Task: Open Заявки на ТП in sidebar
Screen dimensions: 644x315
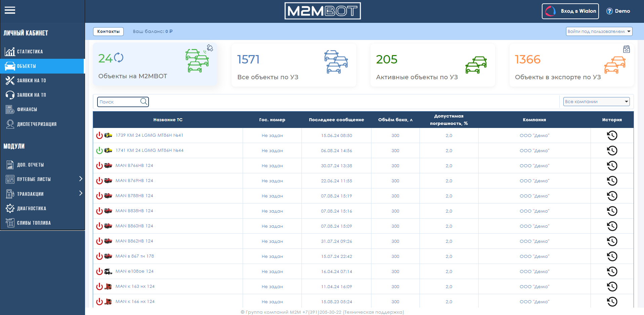Action: [42, 95]
